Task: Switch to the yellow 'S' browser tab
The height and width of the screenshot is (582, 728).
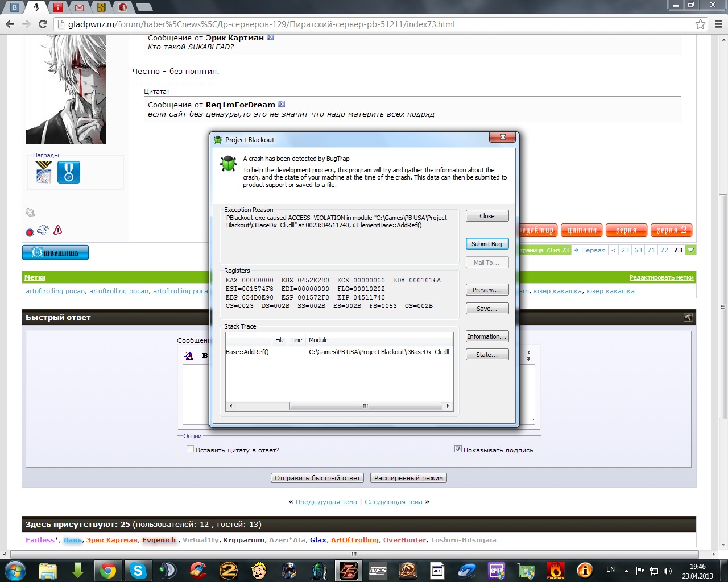Action: pos(101,7)
